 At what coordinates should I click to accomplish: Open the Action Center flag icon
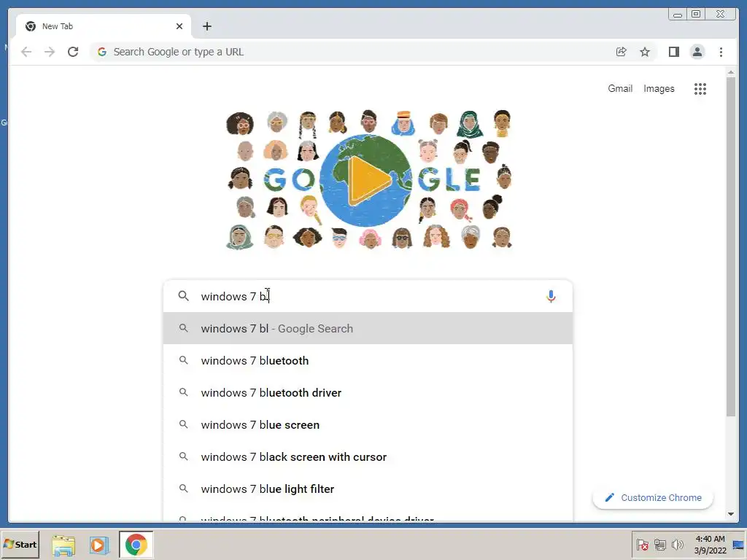643,545
